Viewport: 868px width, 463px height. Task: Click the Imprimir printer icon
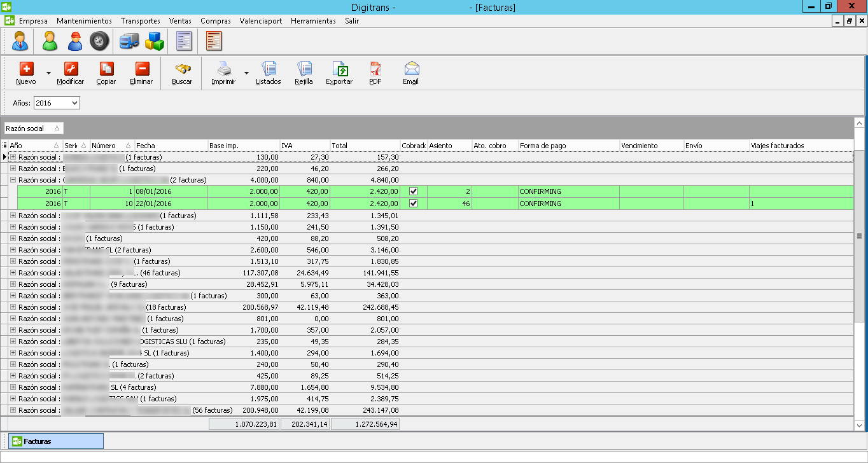[x=223, y=69]
